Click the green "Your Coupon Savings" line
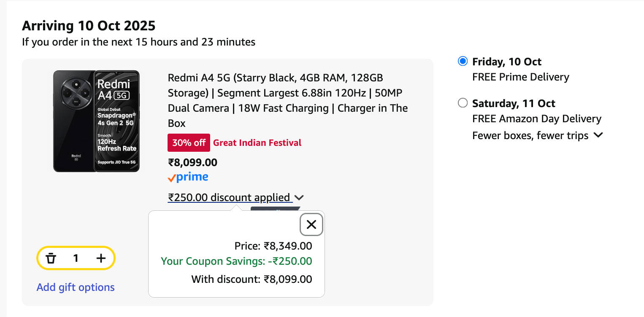Viewport: 644px width, 317px height. tap(236, 261)
